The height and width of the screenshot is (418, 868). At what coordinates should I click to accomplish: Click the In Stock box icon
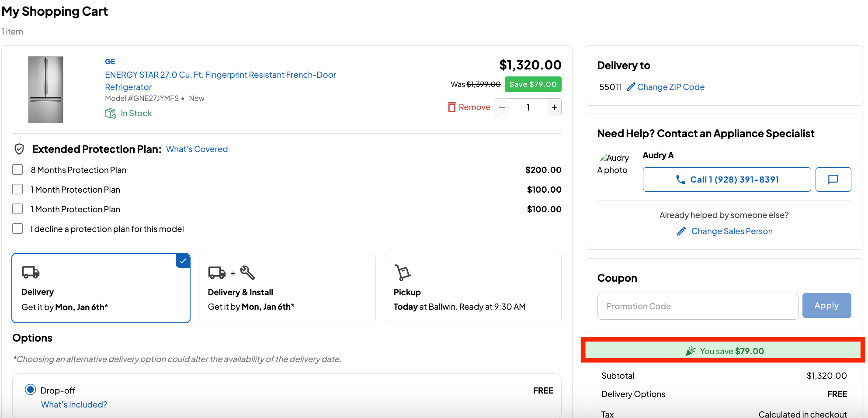[x=110, y=114]
